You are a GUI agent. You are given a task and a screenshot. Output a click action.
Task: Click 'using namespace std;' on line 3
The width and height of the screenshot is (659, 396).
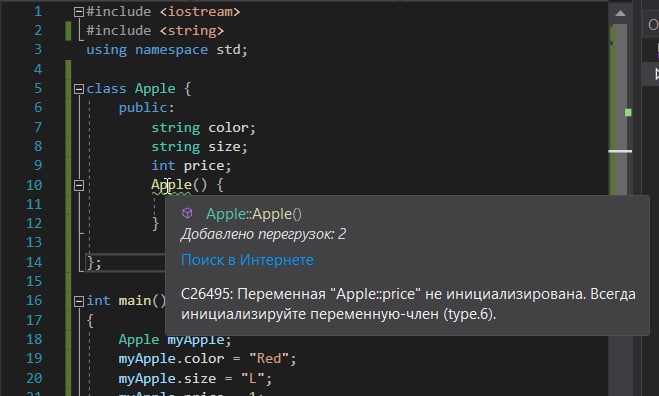point(167,50)
